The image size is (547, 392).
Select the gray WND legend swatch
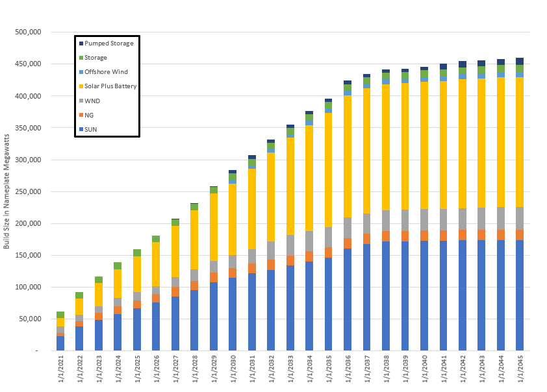81,101
